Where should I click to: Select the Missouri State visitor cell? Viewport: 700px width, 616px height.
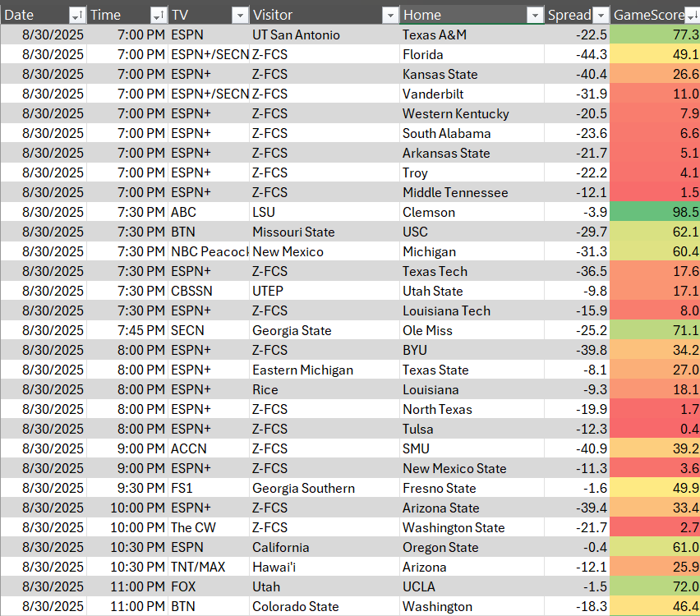point(325,232)
